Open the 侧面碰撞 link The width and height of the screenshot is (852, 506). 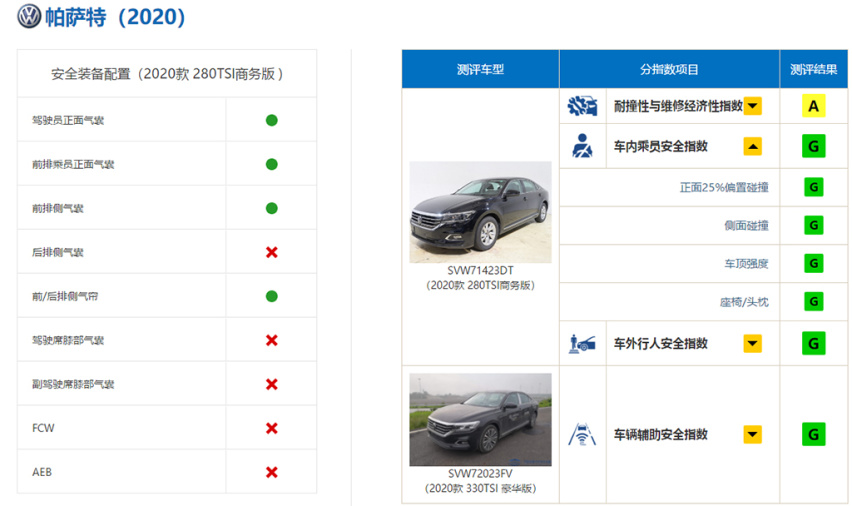click(747, 226)
